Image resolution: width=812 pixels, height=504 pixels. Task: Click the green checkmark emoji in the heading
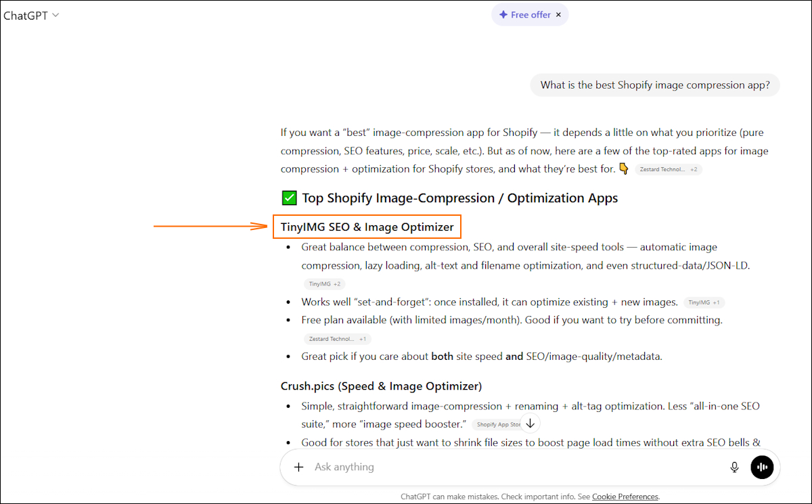pos(288,198)
